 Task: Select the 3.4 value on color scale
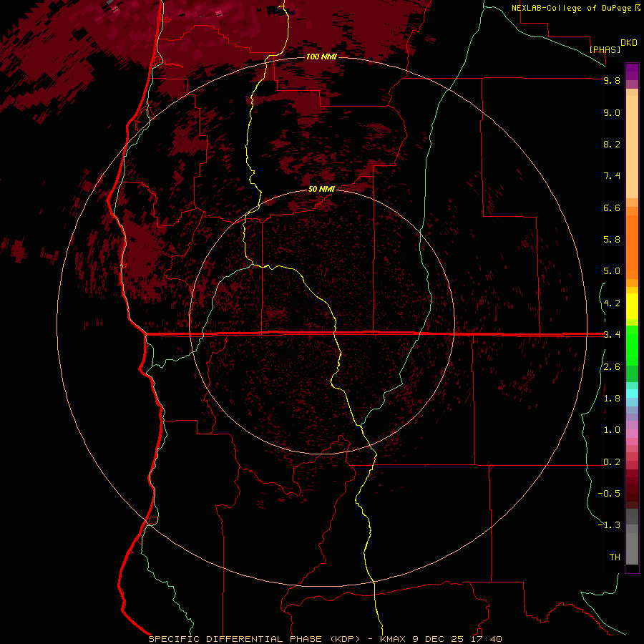pos(612,335)
